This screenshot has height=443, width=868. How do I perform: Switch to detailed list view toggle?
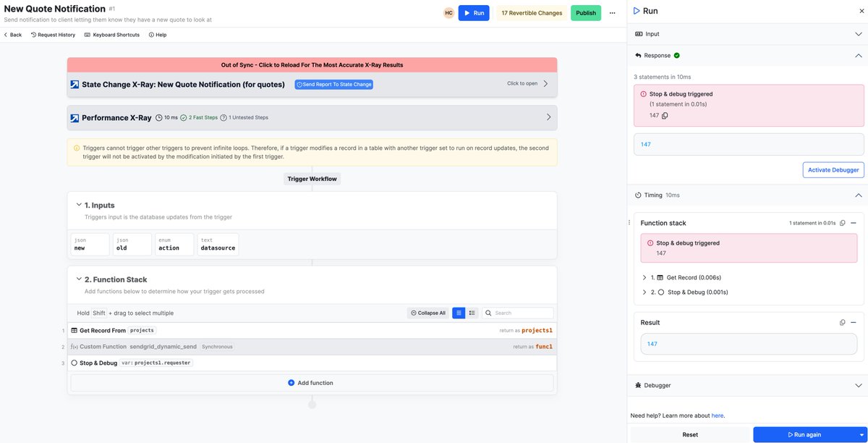click(x=472, y=313)
